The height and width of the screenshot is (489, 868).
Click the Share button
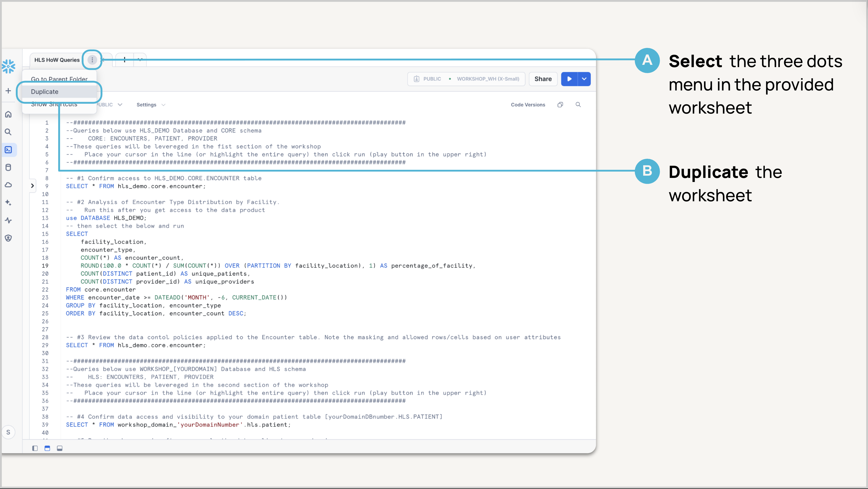click(543, 79)
